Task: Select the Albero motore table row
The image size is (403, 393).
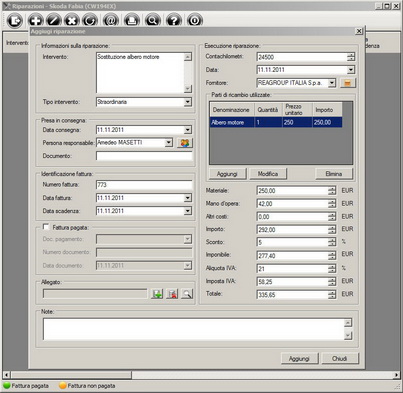Action: tap(276, 122)
